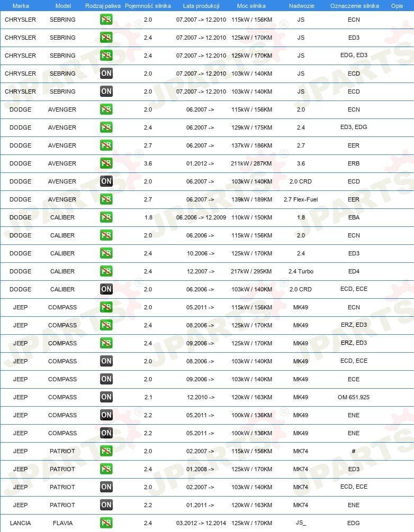This screenshot has width=414, height=532.
Task: Click engine capacity 1.8 in capacity column
Action: click(x=148, y=217)
